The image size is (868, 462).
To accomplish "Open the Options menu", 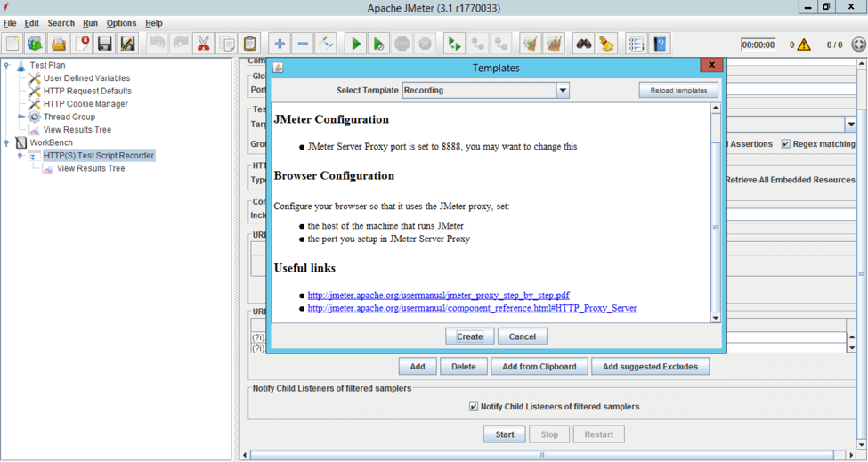I will (x=121, y=23).
